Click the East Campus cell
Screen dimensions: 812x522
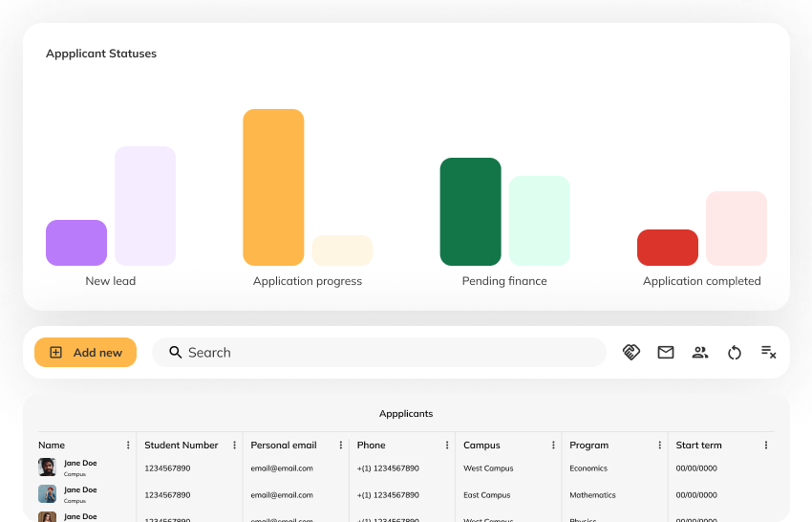pos(487,495)
